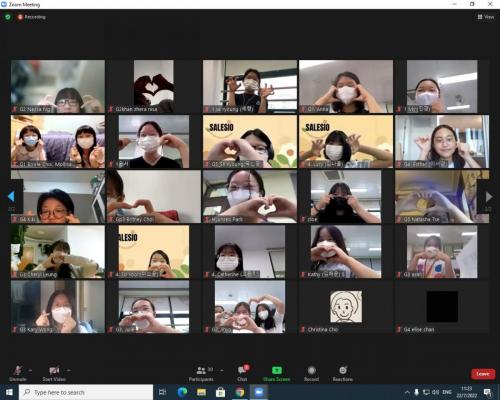Click the Type here to search box
This screenshot has height=400, width=500.
click(86, 392)
